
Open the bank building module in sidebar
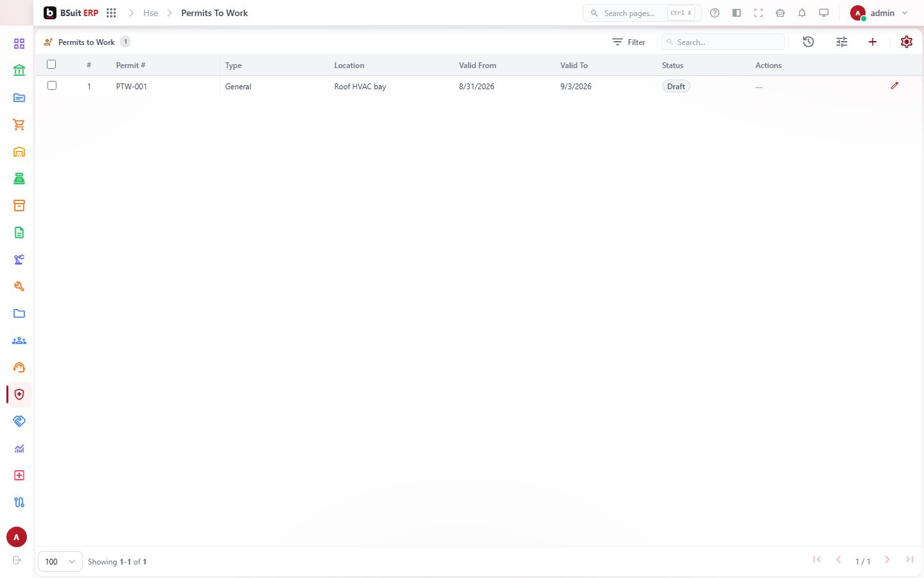19,71
